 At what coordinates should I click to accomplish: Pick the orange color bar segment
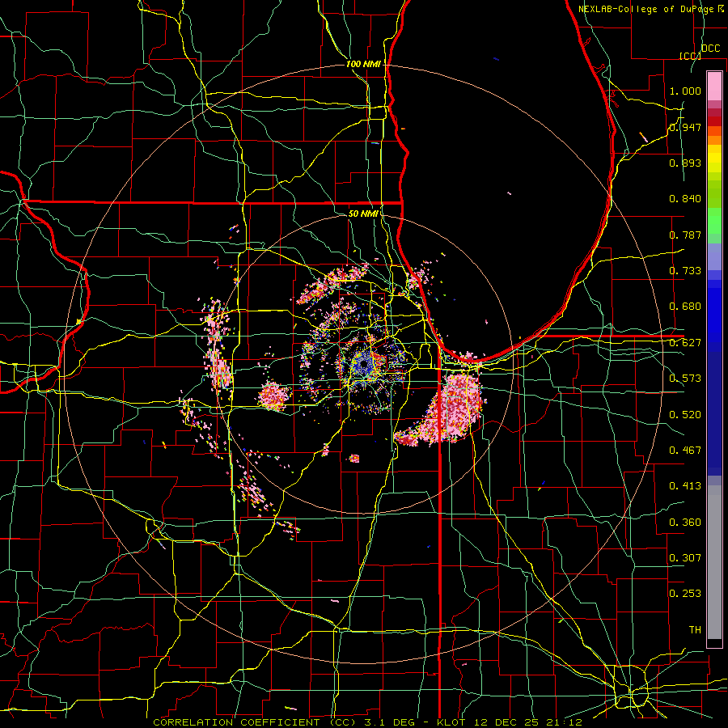pyautogui.click(x=714, y=140)
